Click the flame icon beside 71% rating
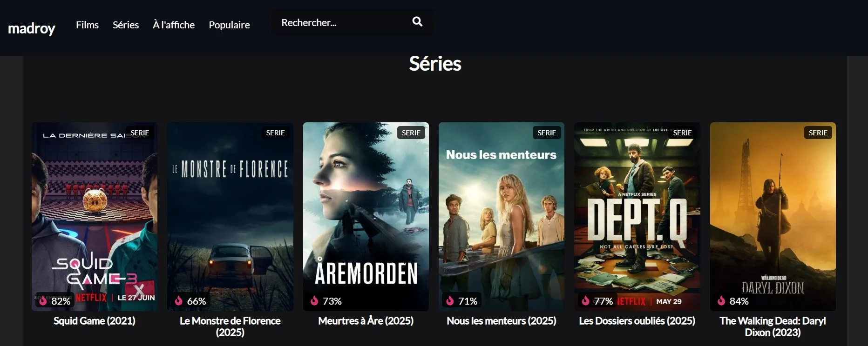The width and height of the screenshot is (868, 346). point(450,300)
